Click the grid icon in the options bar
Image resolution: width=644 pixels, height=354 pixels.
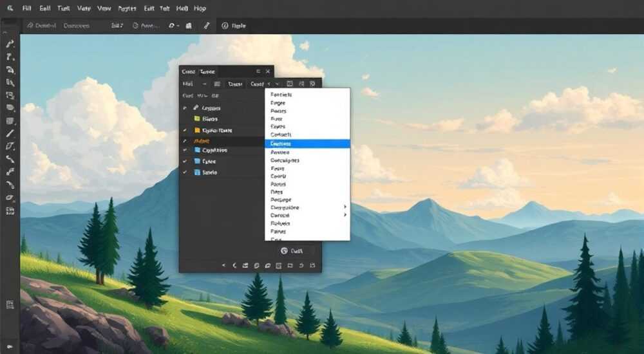coord(189,26)
